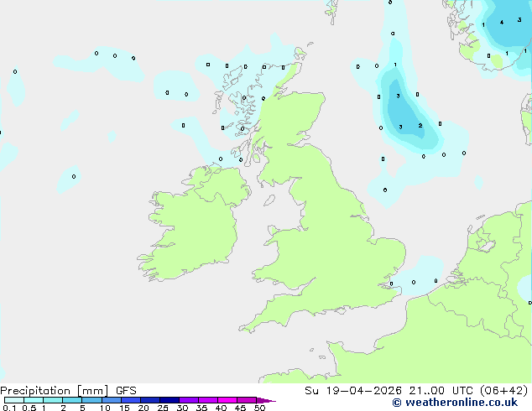The height and width of the screenshot is (411, 532).
Task: Click the '35' legend label
Action: (x=201, y=408)
